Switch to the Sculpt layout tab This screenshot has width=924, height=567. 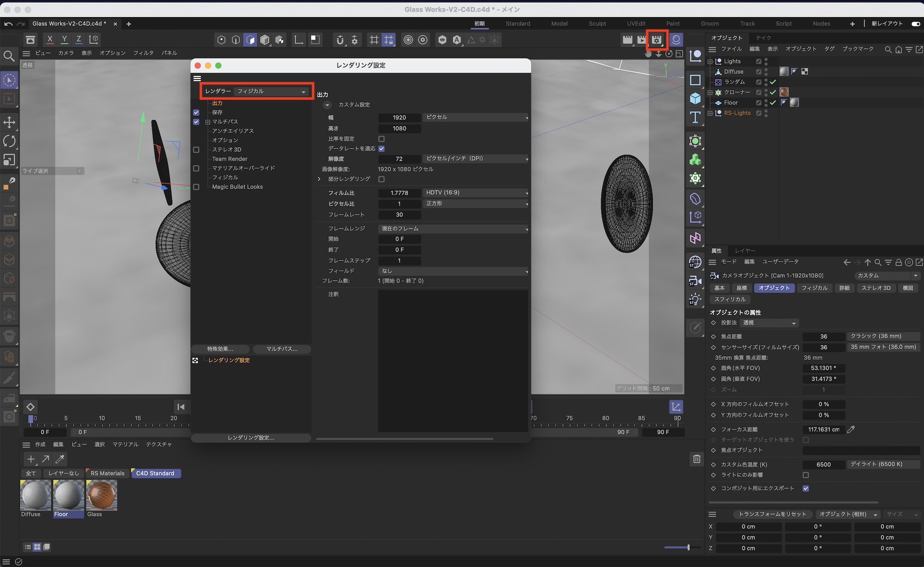coord(597,24)
